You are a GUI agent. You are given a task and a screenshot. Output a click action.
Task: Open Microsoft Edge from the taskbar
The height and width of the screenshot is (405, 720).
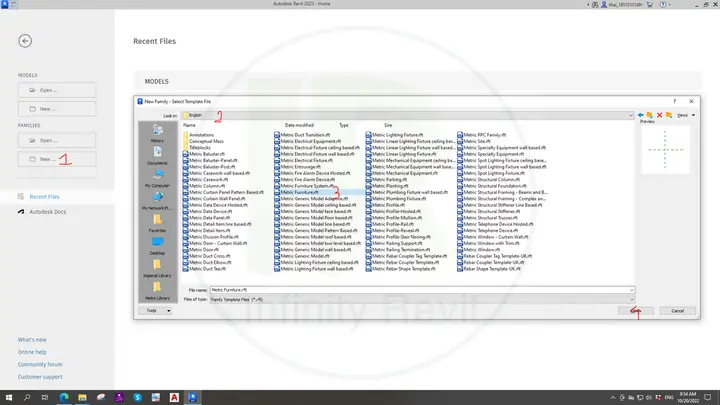point(64,397)
